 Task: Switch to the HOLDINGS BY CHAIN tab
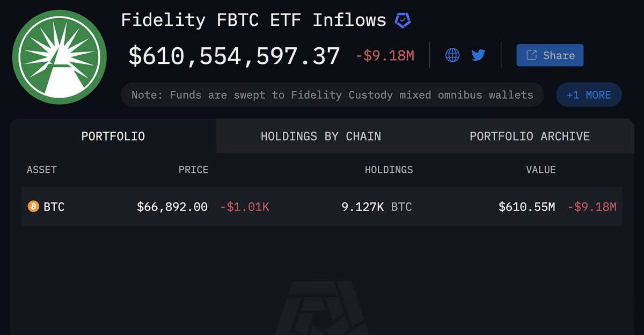(x=321, y=136)
